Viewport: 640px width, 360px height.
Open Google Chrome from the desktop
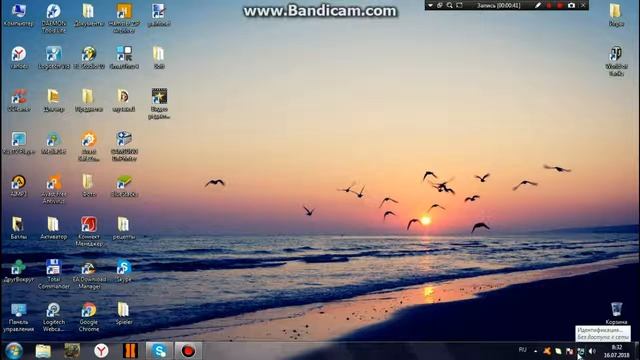(x=89, y=317)
